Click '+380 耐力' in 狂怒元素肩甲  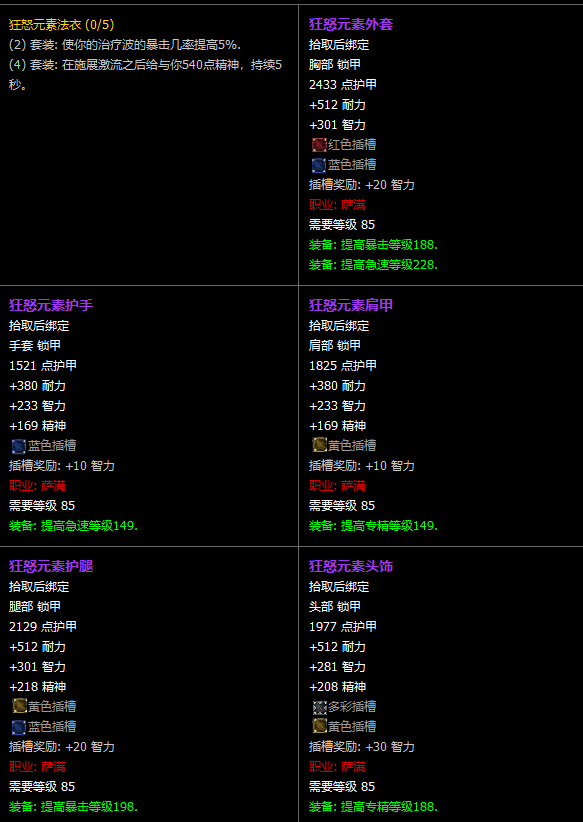point(337,386)
